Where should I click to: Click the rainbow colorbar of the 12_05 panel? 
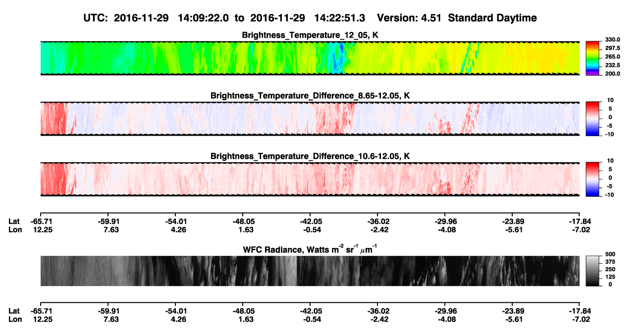coord(592,58)
